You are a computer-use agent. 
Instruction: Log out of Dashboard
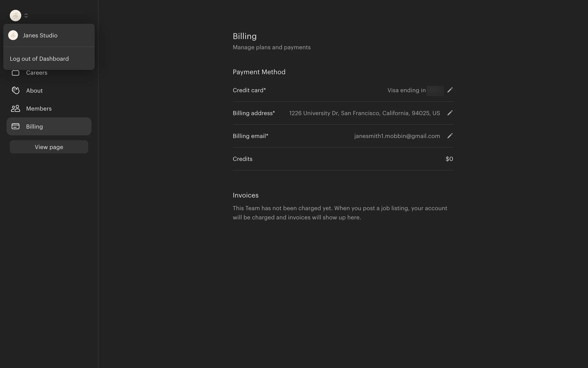[x=39, y=59]
